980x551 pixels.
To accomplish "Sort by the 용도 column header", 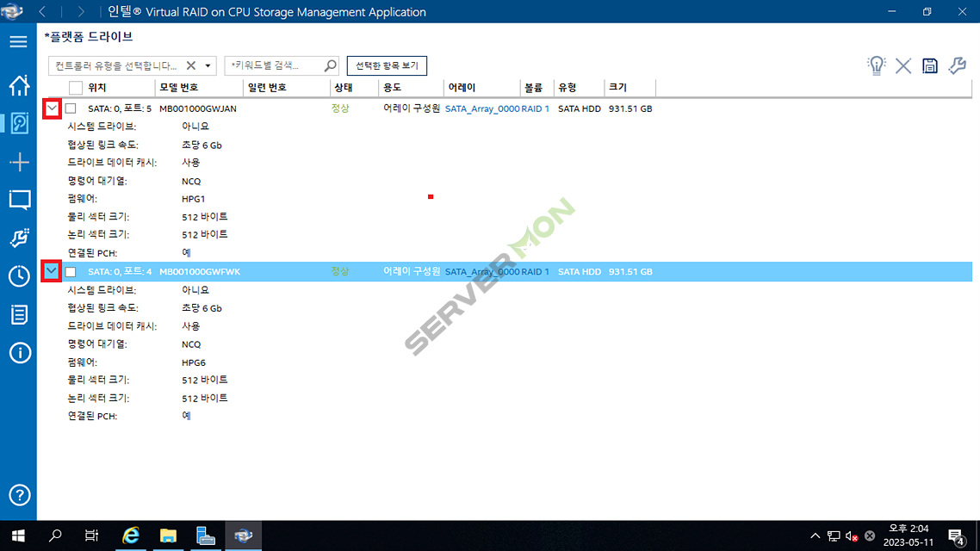I will 392,88.
